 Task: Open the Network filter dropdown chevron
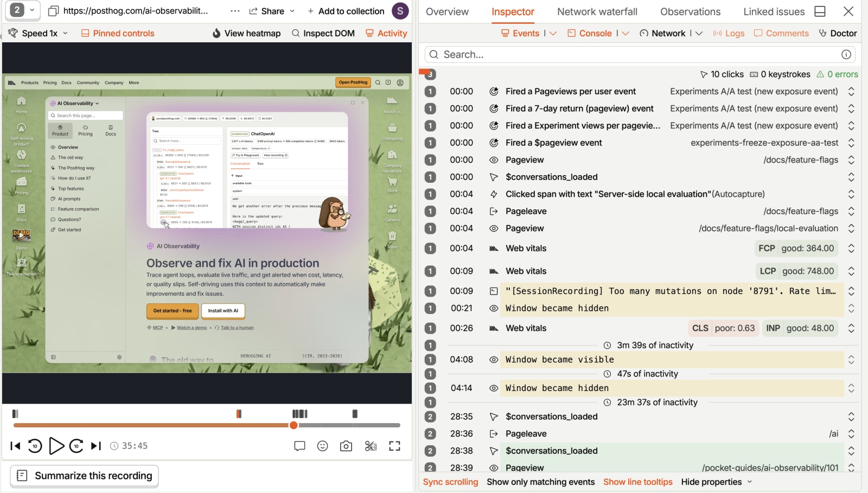[699, 33]
